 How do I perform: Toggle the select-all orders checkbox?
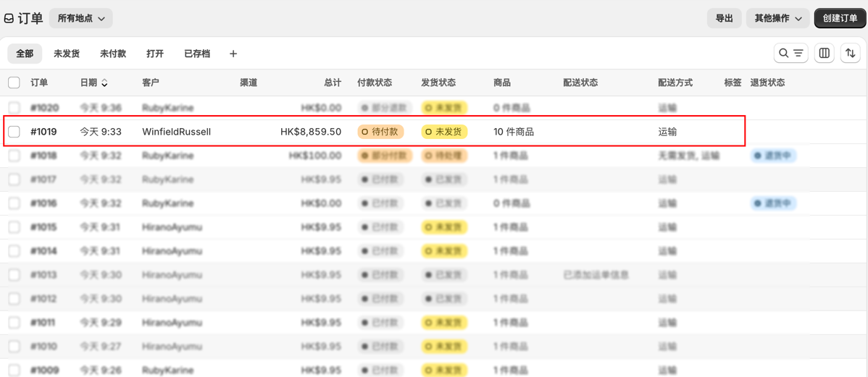14,83
